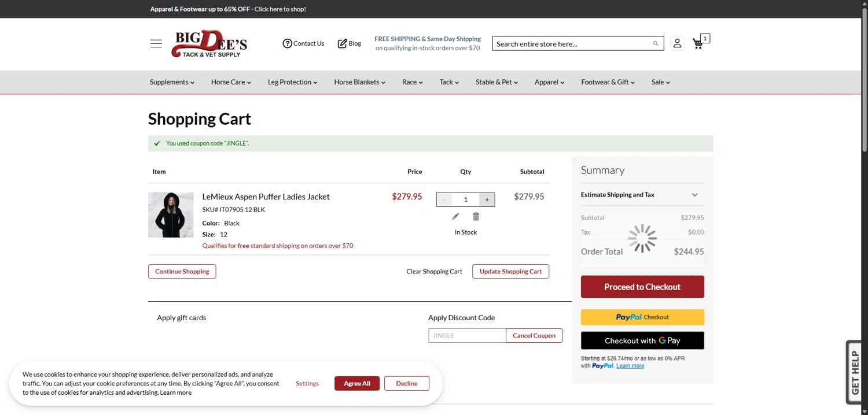This screenshot has height=415, width=868.
Task: Click Update Shopping Cart button
Action: [x=510, y=272]
